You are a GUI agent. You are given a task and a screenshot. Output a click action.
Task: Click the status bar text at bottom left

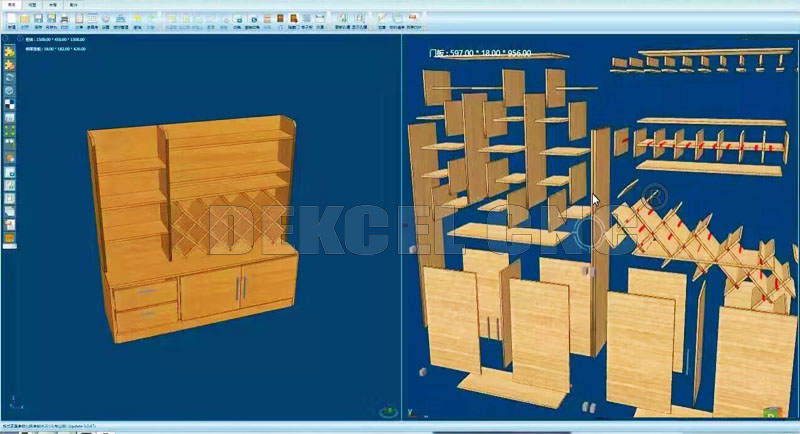tap(49, 425)
